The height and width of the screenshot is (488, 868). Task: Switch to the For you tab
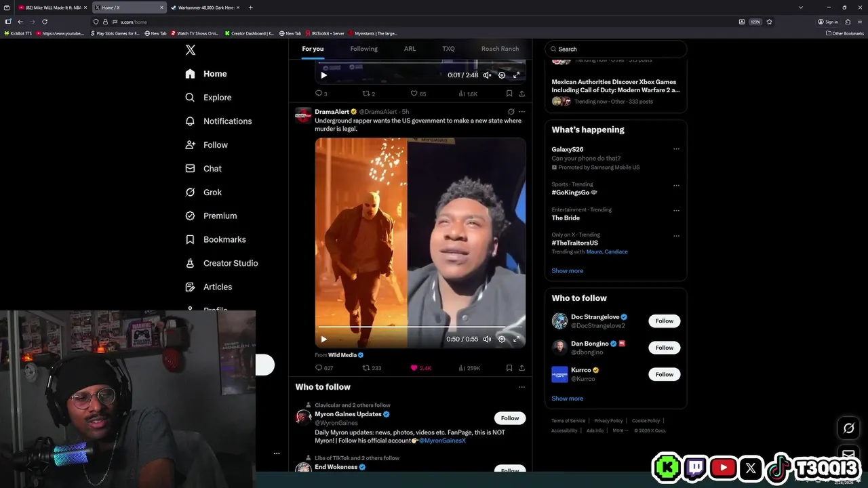[x=313, y=49]
